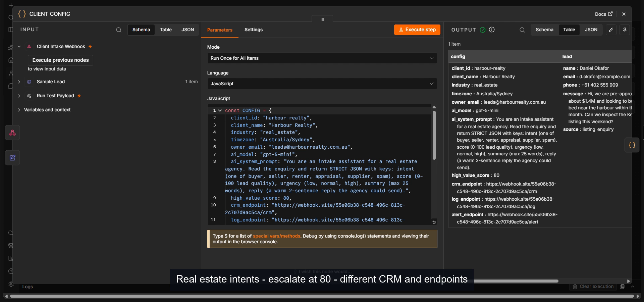Open the webhook node on left canvas
The height and width of the screenshot is (302, 644).
[12, 133]
